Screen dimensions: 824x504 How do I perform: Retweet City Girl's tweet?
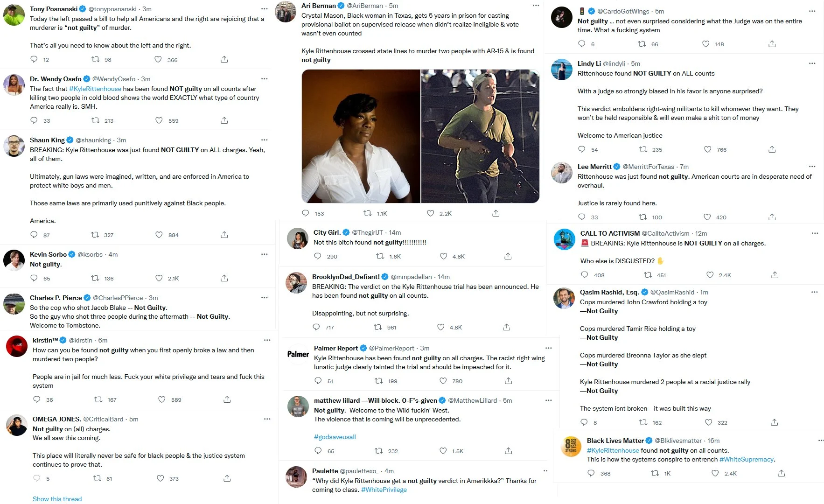pyautogui.click(x=380, y=256)
